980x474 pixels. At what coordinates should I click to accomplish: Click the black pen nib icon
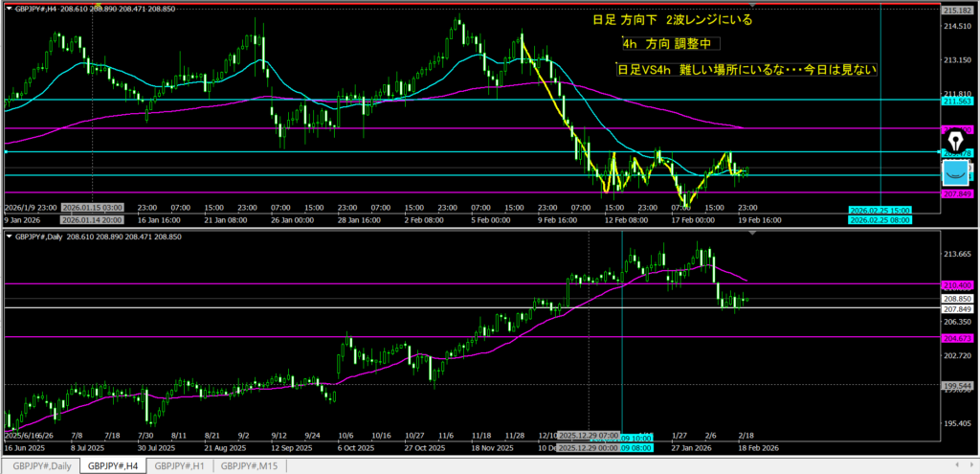point(954,139)
